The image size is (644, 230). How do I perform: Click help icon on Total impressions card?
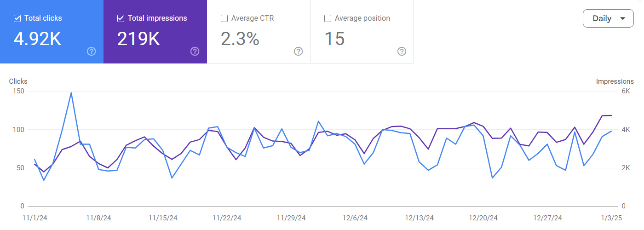click(x=195, y=51)
